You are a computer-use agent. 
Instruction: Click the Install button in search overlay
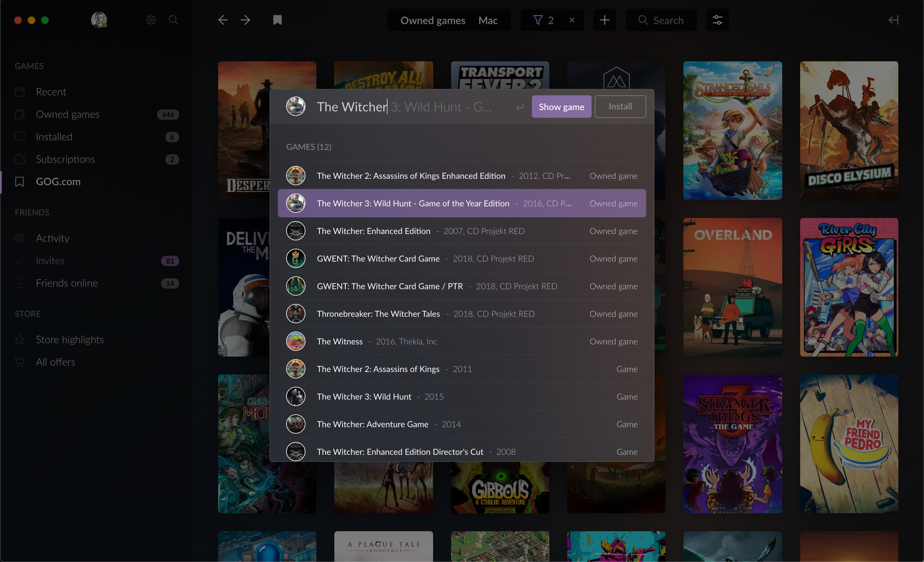[x=620, y=107]
